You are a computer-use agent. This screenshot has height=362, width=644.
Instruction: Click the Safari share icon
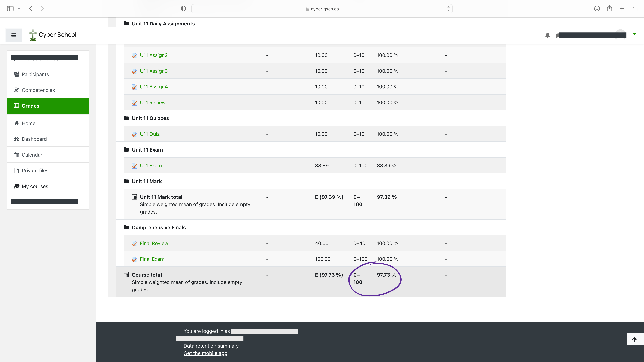point(609,9)
